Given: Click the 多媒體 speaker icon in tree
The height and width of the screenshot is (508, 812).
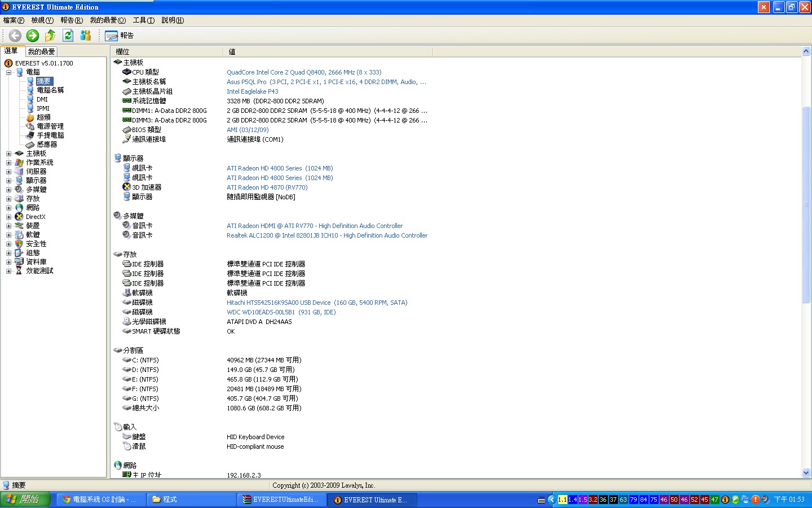Looking at the screenshot, I should [x=19, y=190].
